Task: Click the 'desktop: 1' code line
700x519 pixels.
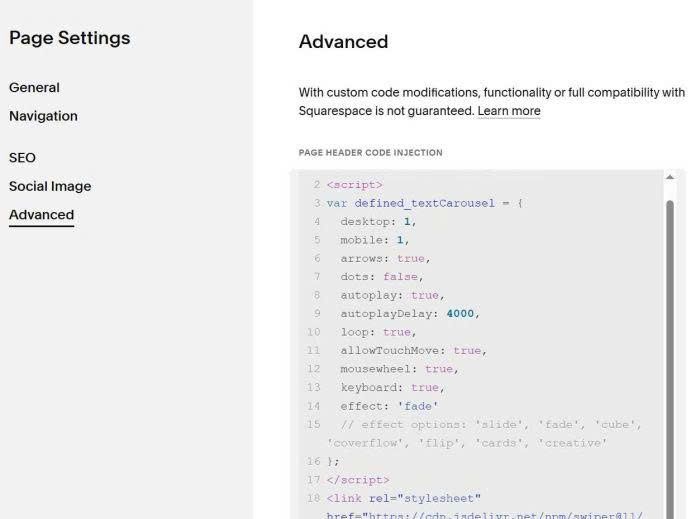Action: point(378,221)
